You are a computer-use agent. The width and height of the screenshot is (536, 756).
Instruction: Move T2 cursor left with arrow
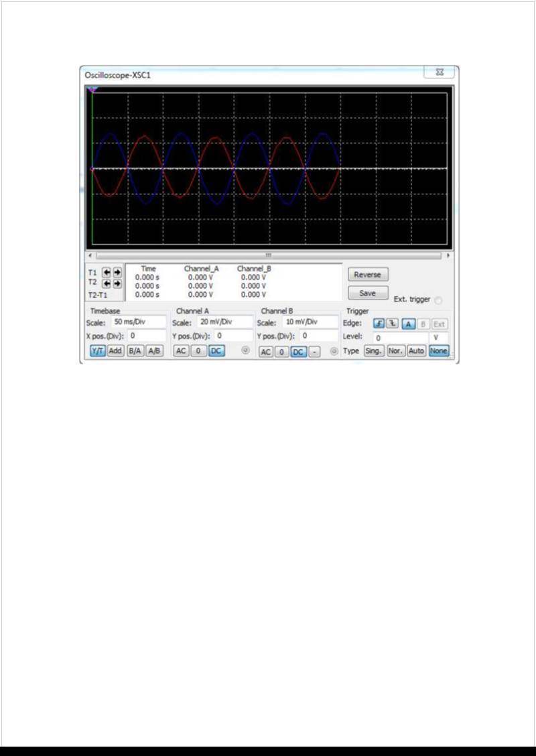(106, 283)
